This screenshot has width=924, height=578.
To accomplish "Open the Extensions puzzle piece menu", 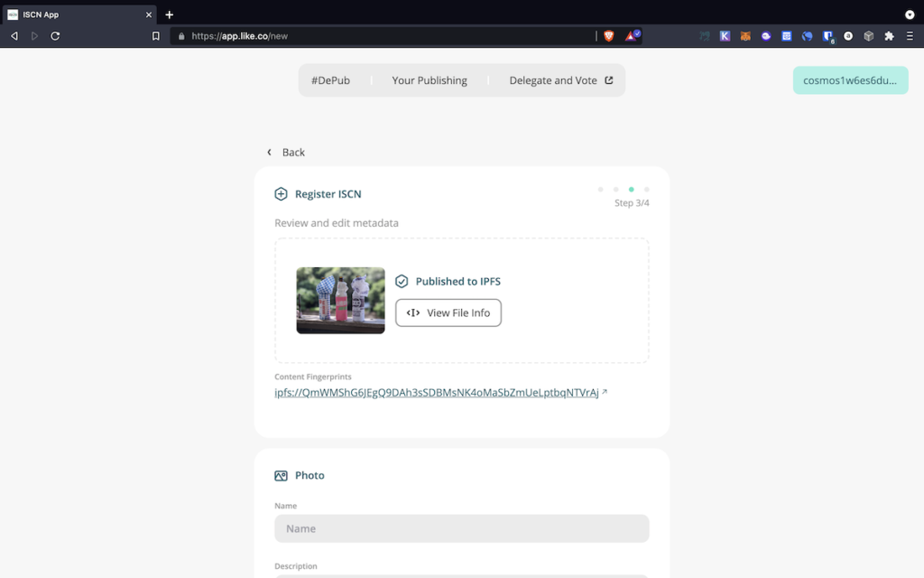I will click(889, 36).
